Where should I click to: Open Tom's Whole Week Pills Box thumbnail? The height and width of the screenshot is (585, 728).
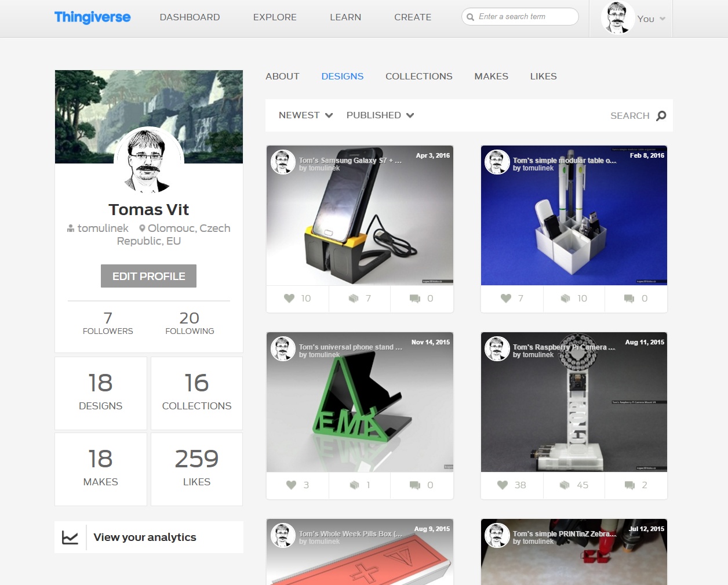(360, 552)
